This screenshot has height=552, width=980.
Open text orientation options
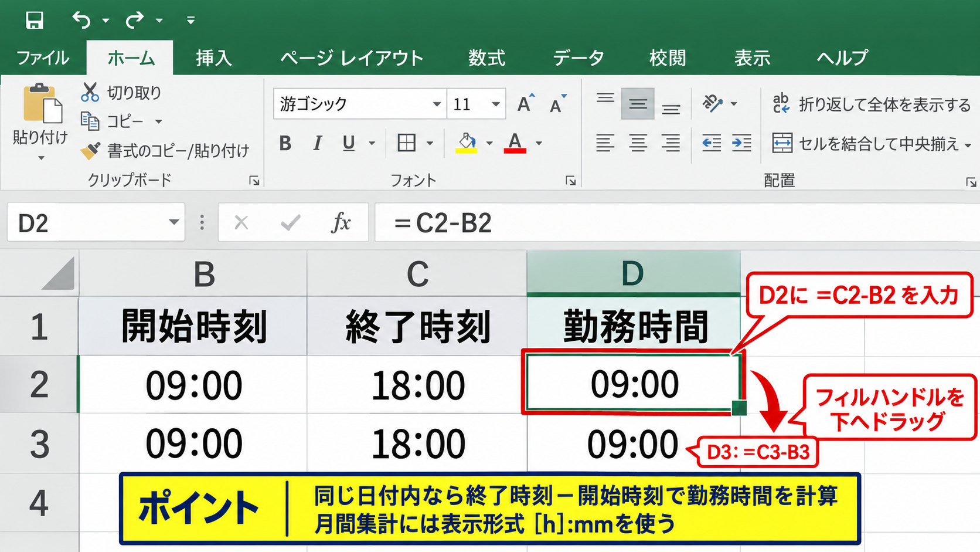click(x=719, y=104)
